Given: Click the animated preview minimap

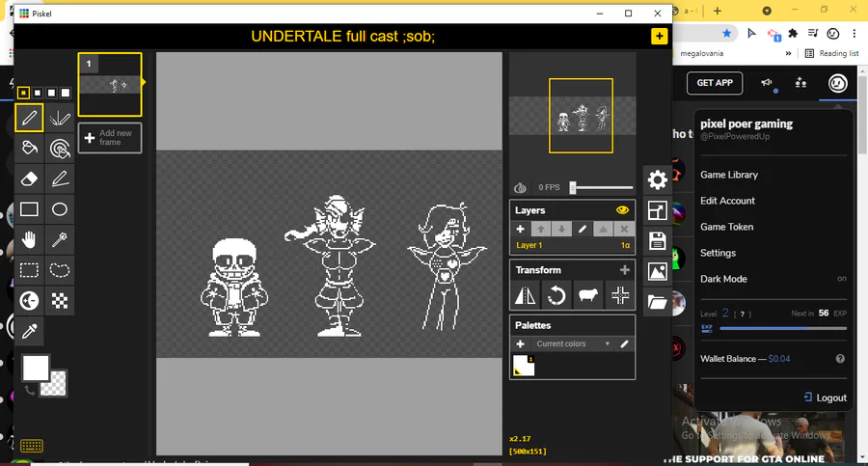Looking at the screenshot, I should (572, 115).
